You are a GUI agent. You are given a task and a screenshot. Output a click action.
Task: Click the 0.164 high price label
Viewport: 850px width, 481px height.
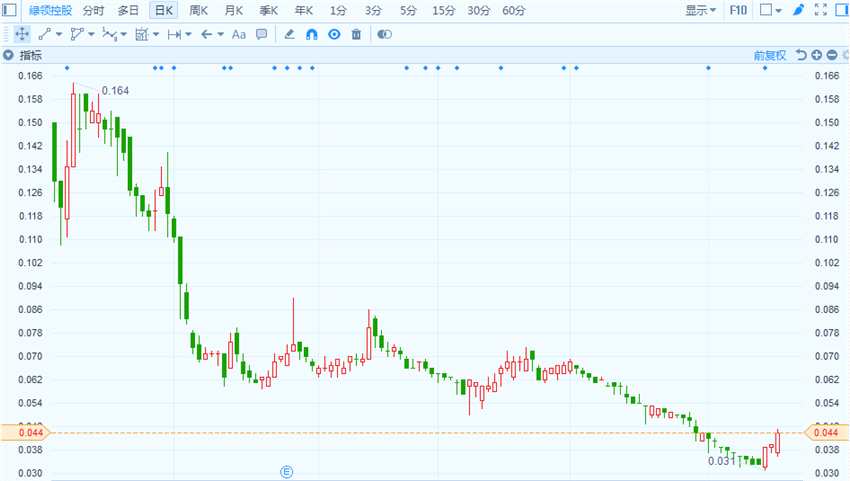[x=115, y=91]
